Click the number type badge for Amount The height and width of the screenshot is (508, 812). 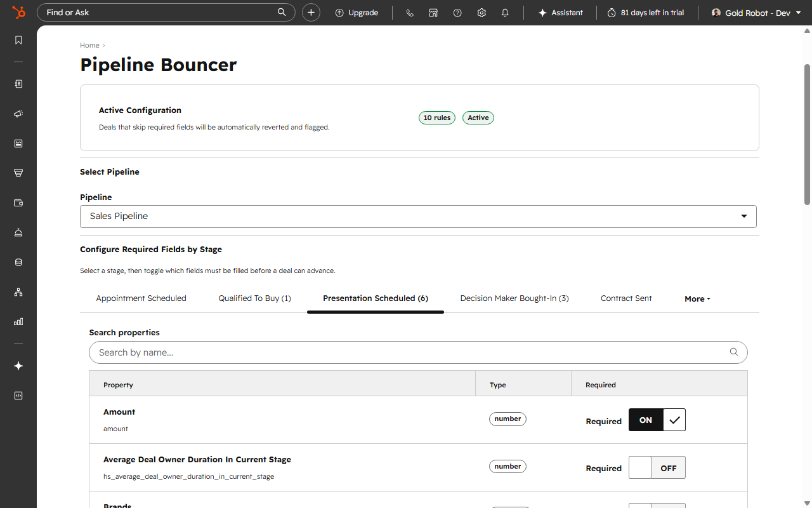507,419
